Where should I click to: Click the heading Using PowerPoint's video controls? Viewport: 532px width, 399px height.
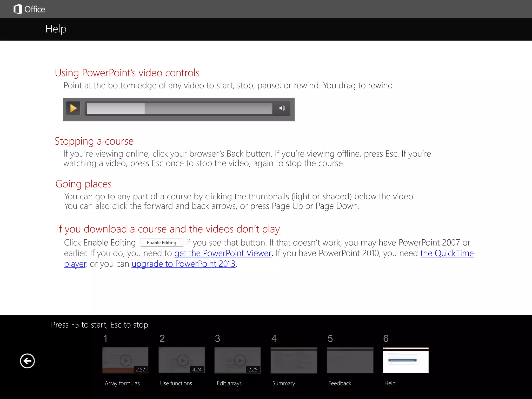(127, 73)
